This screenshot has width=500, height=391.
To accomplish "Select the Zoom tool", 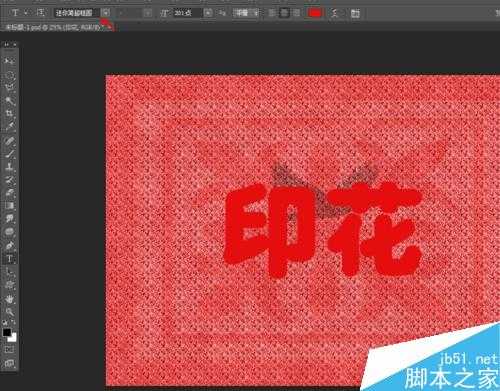I will (x=9, y=312).
